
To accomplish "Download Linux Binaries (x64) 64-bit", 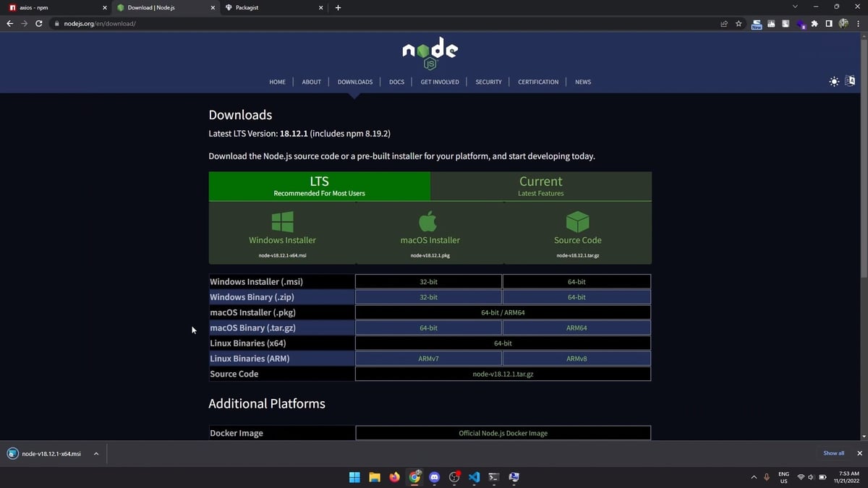I will [503, 343].
